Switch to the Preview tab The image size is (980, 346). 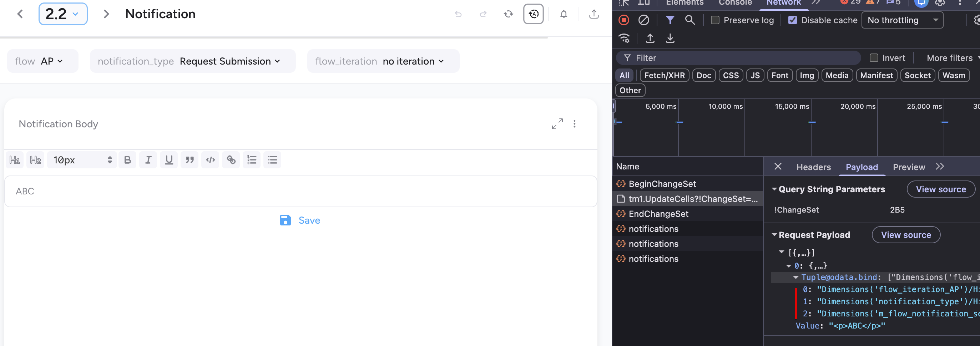909,167
